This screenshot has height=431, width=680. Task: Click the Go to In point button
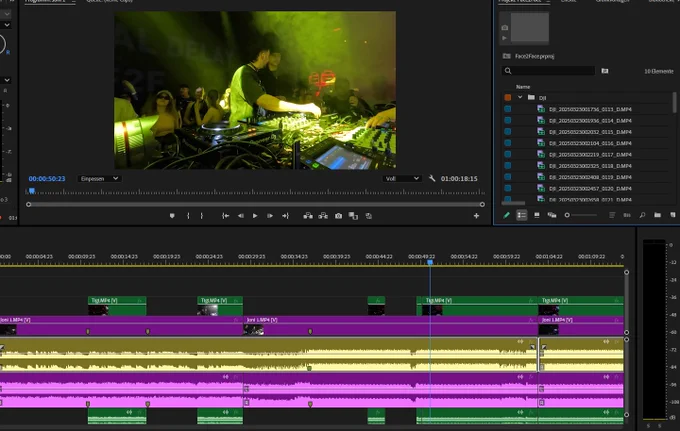[226, 216]
